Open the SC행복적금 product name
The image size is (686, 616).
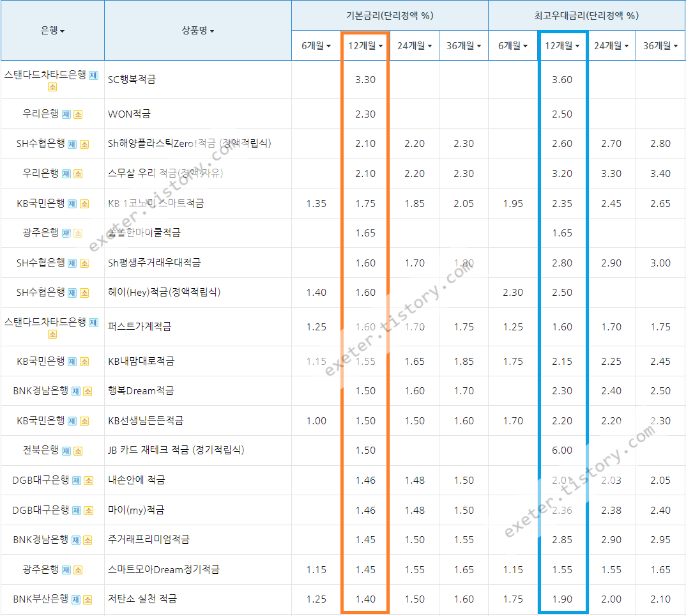click(132, 79)
